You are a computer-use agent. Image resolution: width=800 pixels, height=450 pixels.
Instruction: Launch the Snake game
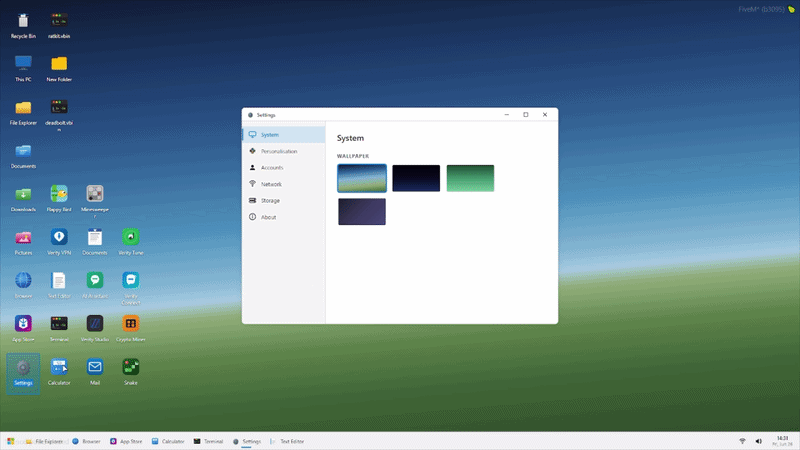(x=131, y=372)
